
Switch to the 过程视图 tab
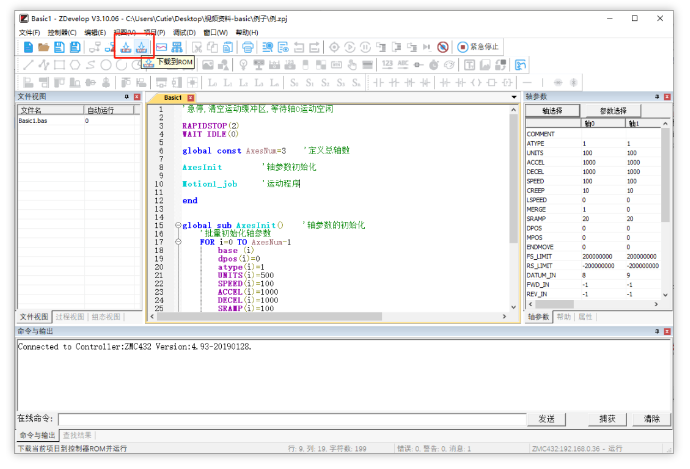tap(70, 317)
